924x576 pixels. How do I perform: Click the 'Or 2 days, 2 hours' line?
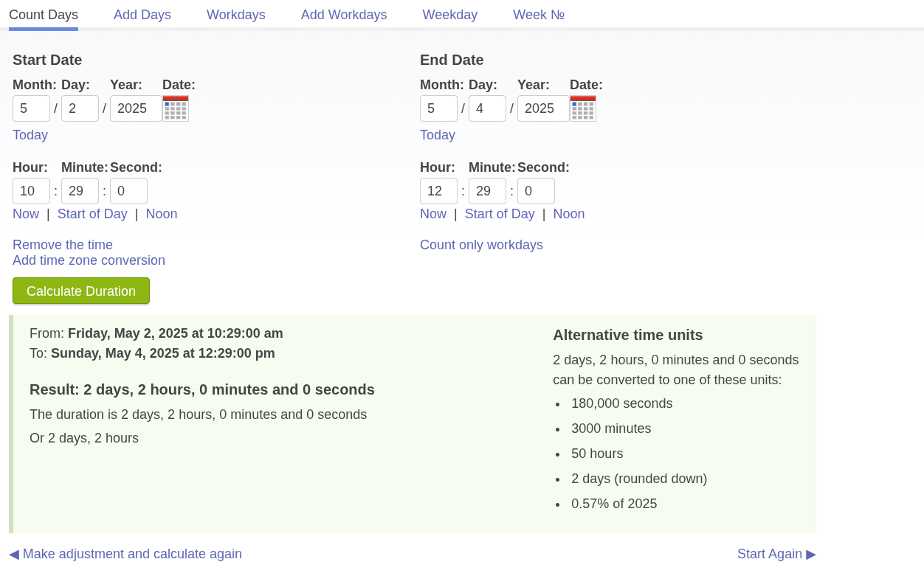[84, 438]
